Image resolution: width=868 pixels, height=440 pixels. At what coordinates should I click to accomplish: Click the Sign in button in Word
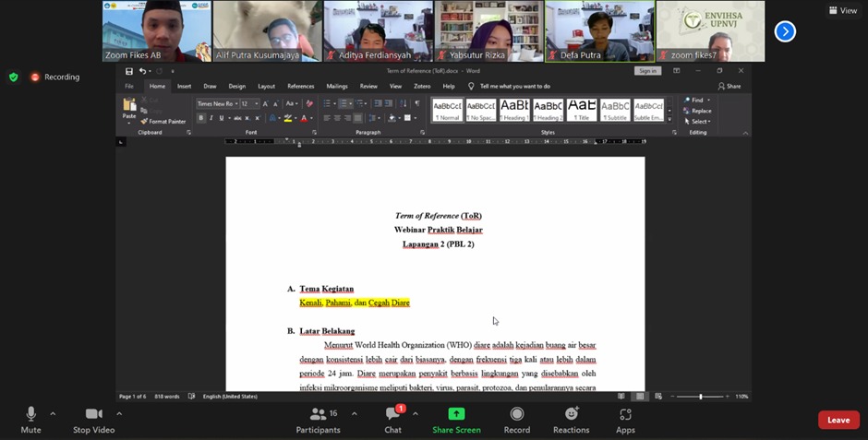click(647, 71)
